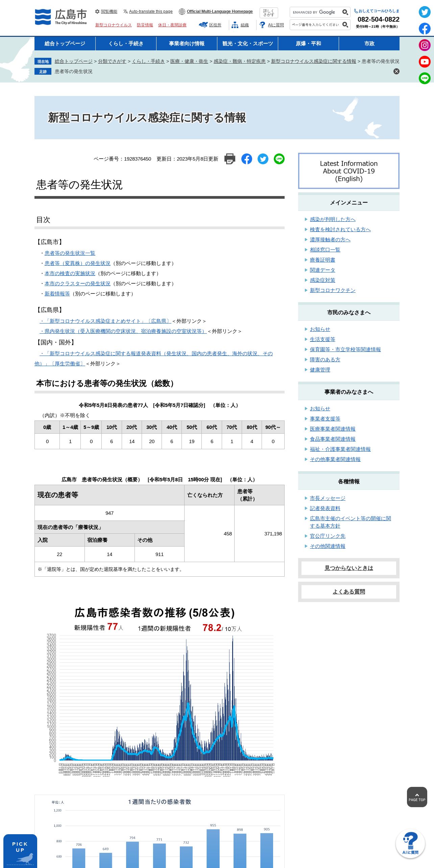Click the Hiroshima City logo
Screen dimensions: 434x868
pos(61,17)
